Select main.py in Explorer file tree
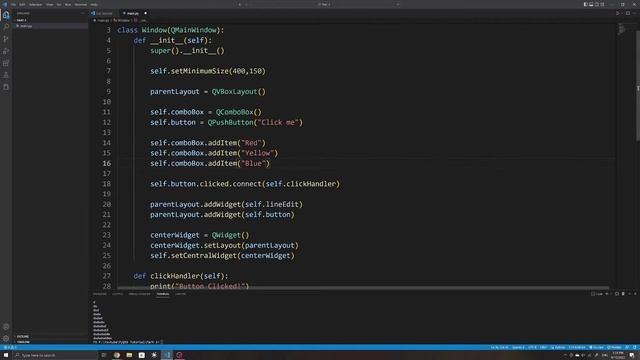This screenshot has width=640, height=360. click(x=50, y=26)
